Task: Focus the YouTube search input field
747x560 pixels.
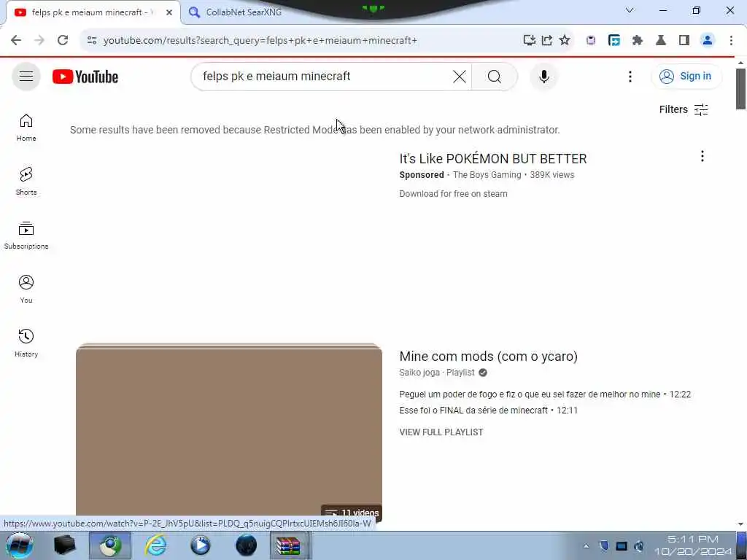Action: coord(324,76)
